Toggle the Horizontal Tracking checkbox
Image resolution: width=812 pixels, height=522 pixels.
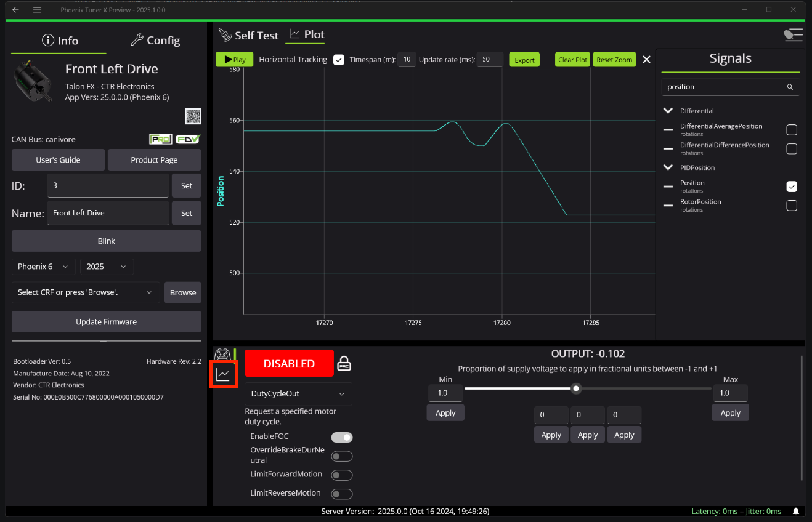338,60
